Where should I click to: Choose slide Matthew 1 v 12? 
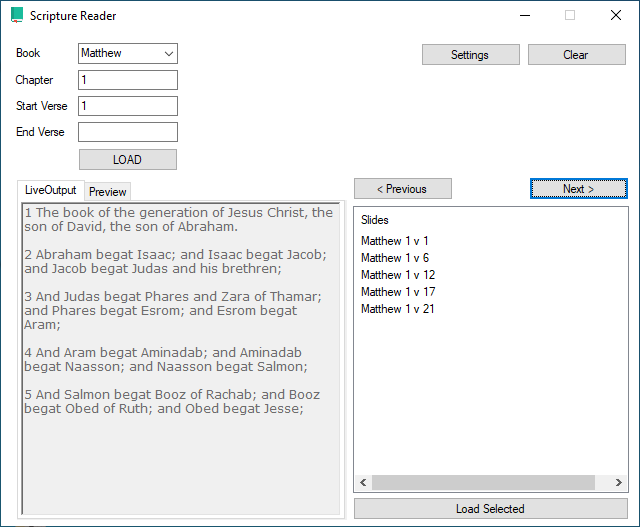coord(398,275)
